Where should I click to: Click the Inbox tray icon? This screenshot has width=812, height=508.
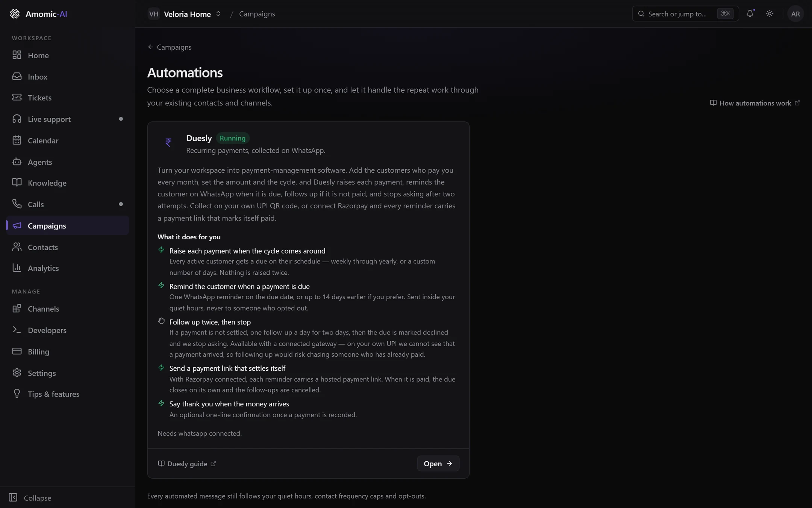click(17, 76)
